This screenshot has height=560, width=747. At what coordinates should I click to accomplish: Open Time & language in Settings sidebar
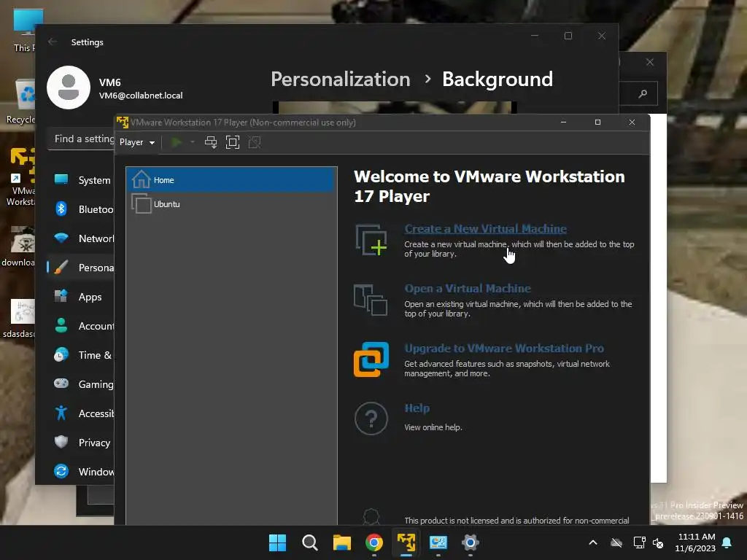pyautogui.click(x=81, y=355)
